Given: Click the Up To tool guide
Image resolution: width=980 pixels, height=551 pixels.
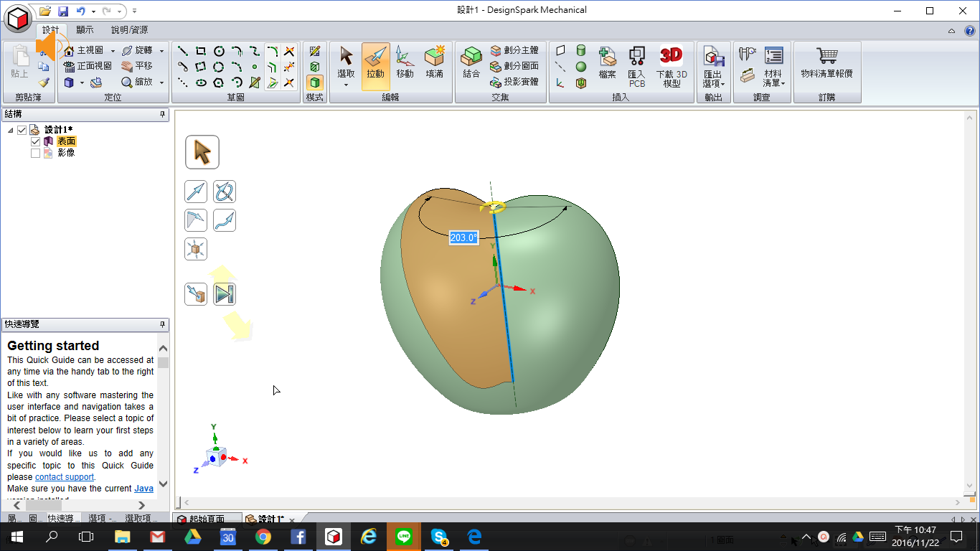Looking at the screenshot, I should click(x=196, y=294).
